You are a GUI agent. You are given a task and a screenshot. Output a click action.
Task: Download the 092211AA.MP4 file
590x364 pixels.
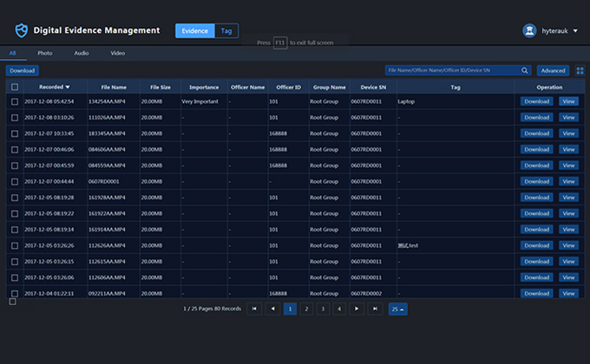(536, 293)
